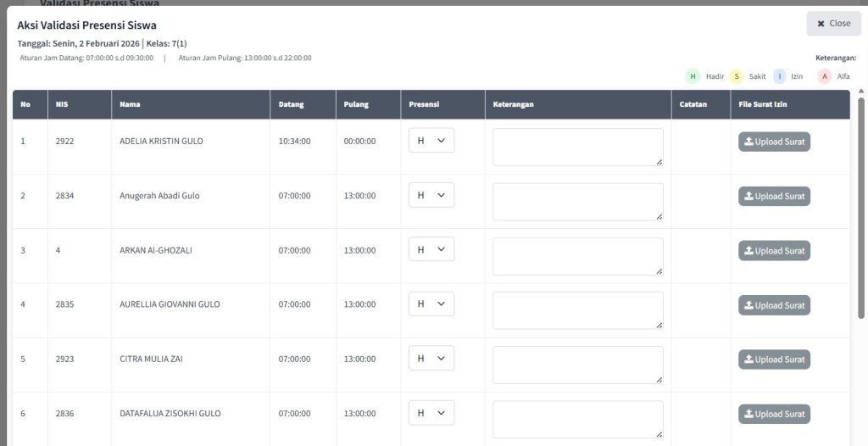Viewport: 868px width, 446px height.
Task: Click the yellow S Sakit legend badge
Action: point(736,76)
